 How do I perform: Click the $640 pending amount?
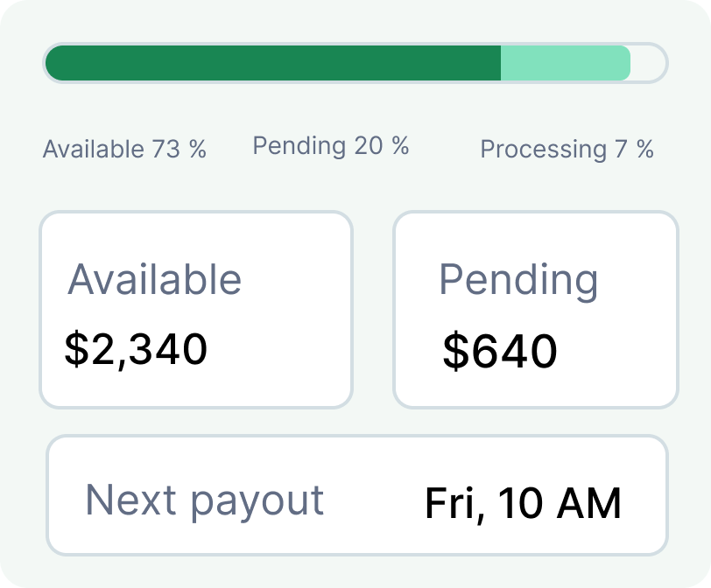pyautogui.click(x=499, y=352)
